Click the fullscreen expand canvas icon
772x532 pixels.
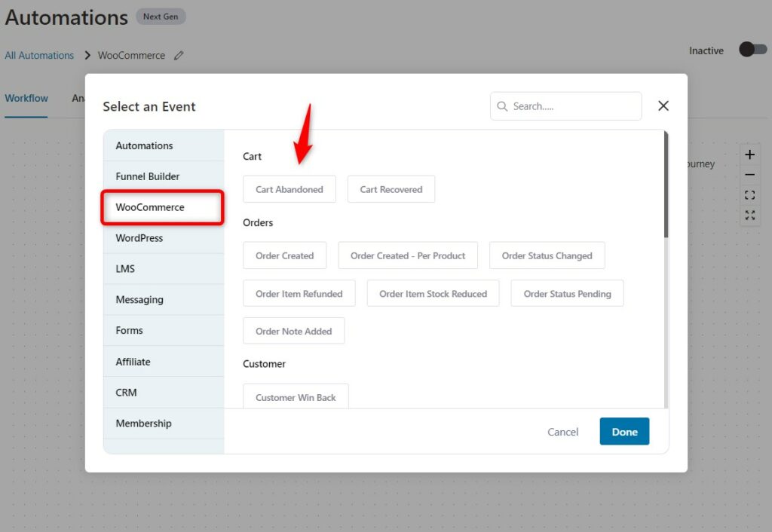[749, 215]
